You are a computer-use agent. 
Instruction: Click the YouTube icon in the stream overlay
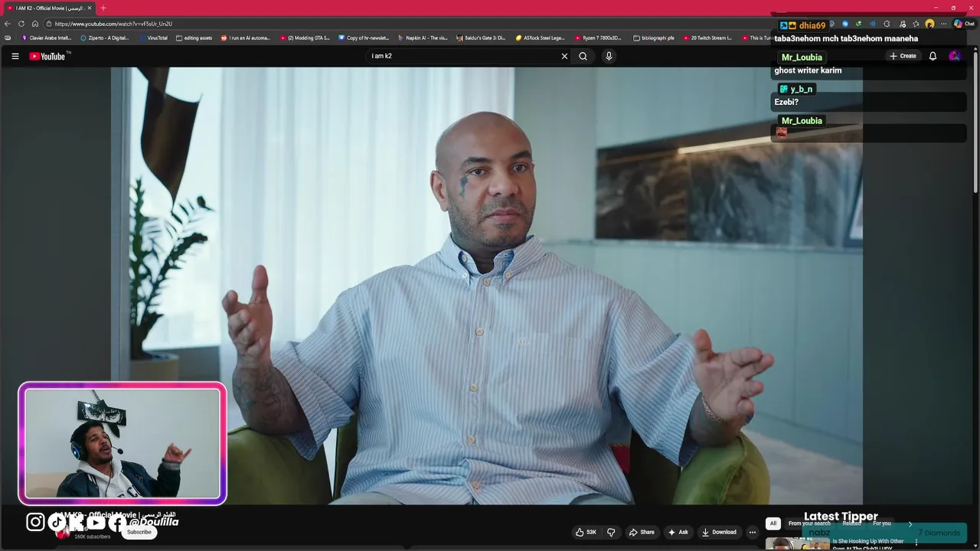[96, 523]
